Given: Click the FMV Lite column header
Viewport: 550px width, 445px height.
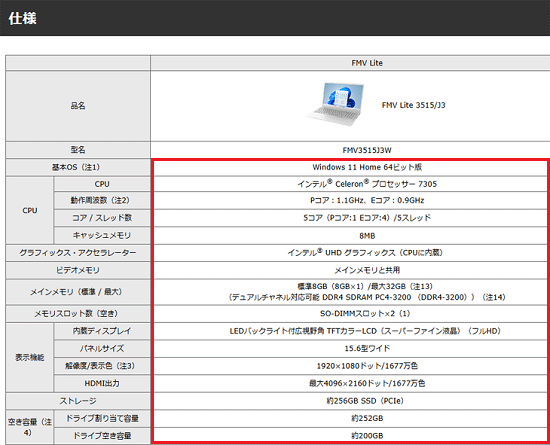Looking at the screenshot, I should click(367, 63).
